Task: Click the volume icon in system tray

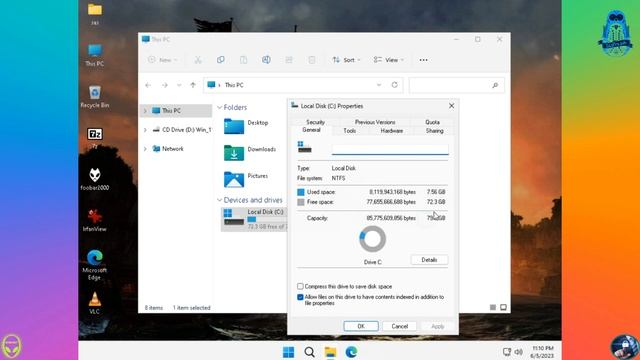Action: point(518,352)
